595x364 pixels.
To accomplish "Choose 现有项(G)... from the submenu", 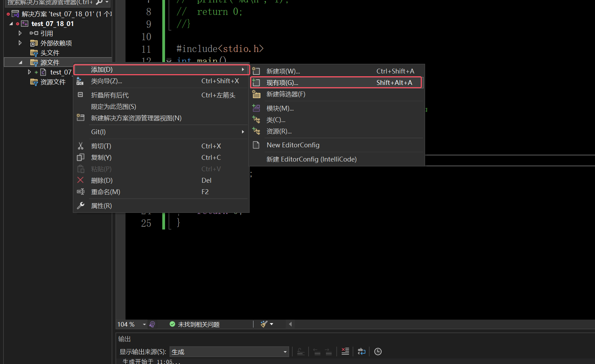I will click(x=336, y=83).
